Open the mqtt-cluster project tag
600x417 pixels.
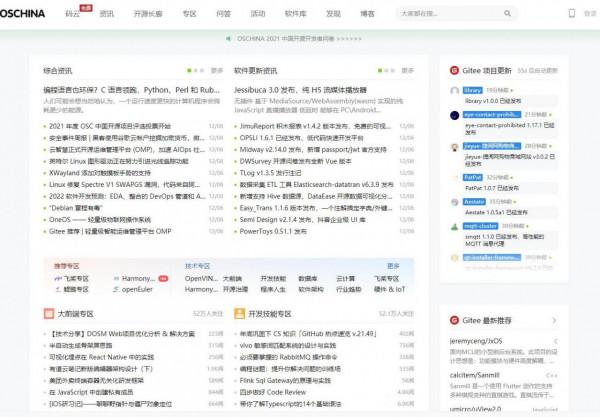(x=480, y=226)
